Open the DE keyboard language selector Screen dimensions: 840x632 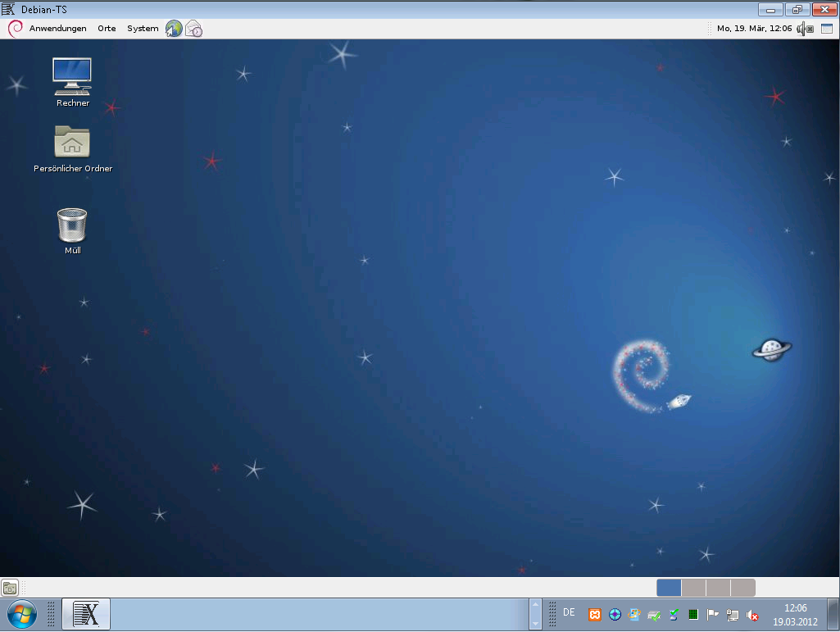[x=569, y=613]
